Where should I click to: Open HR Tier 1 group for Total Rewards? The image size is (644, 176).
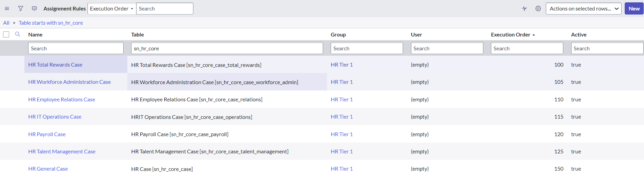342,65
